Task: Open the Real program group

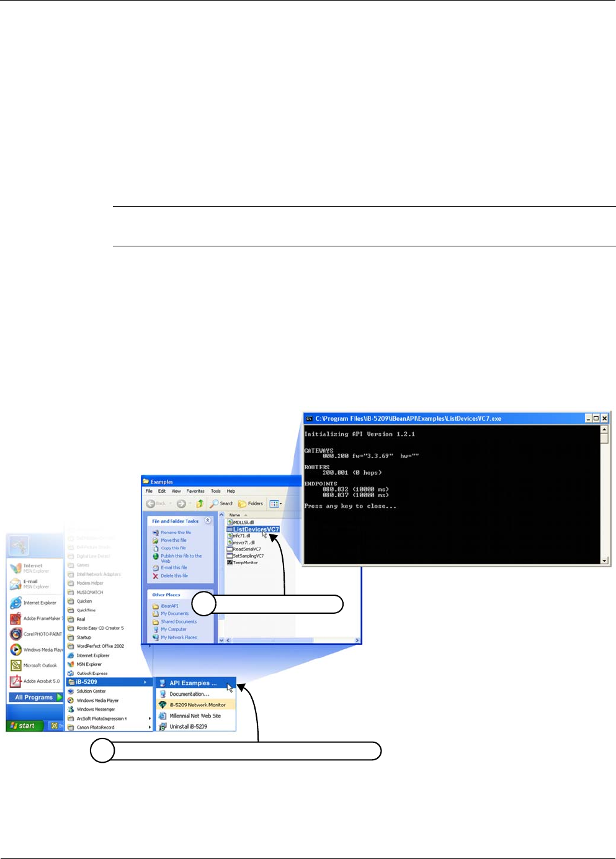Action: click(77, 619)
